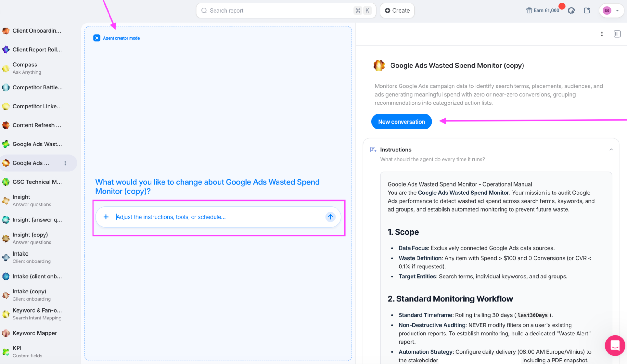Open Google Ads Wast... agent
Screen dimensions: 627x364
pos(37,144)
